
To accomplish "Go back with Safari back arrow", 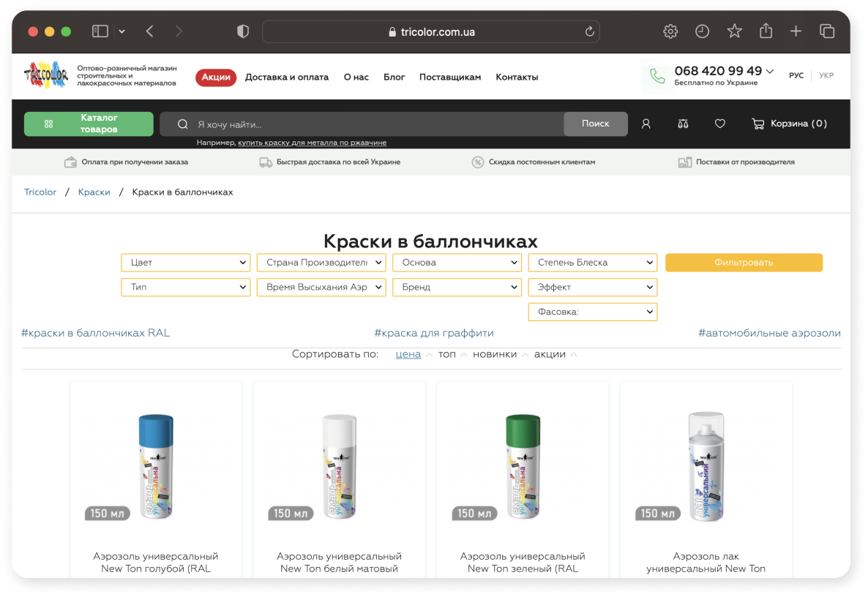I will pos(149,31).
